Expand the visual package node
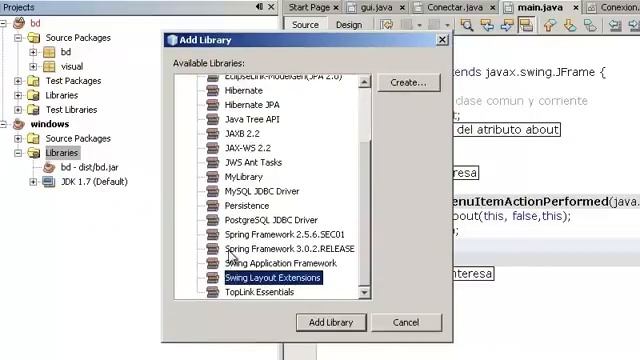 click(x=33, y=66)
